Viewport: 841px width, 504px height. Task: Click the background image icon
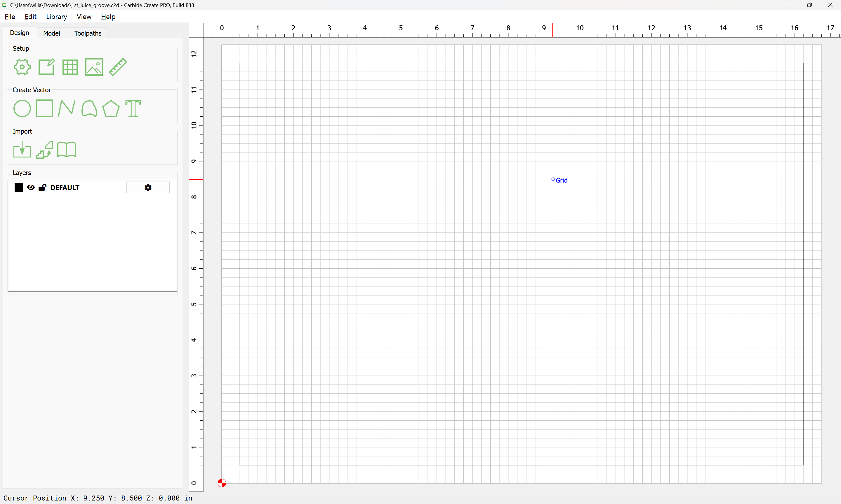coord(94,67)
